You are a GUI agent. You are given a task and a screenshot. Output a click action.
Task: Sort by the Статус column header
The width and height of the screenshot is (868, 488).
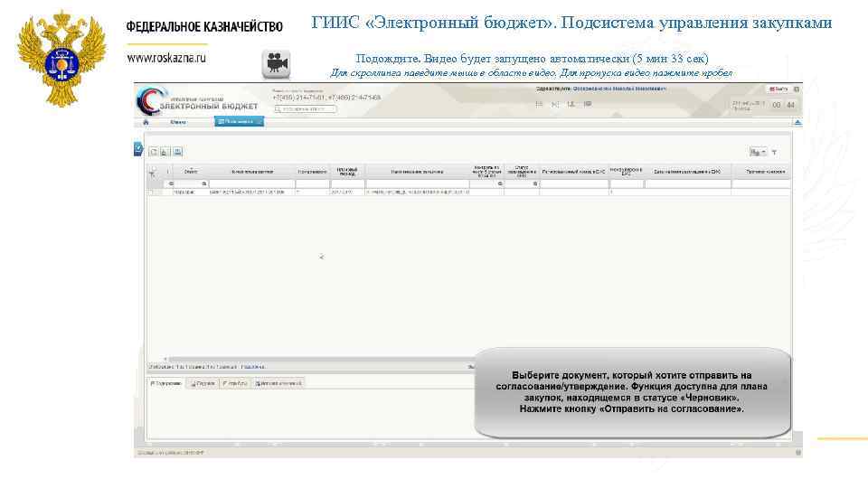[x=191, y=172]
